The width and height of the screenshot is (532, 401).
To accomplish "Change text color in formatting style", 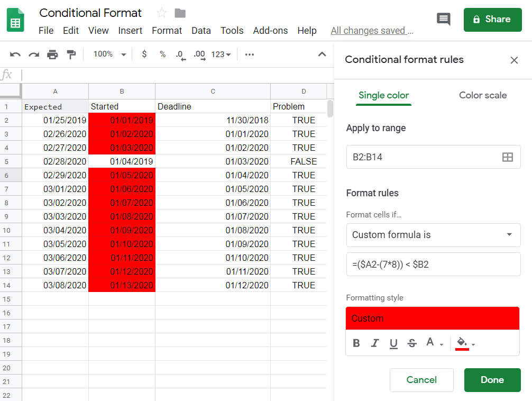I will (430, 342).
